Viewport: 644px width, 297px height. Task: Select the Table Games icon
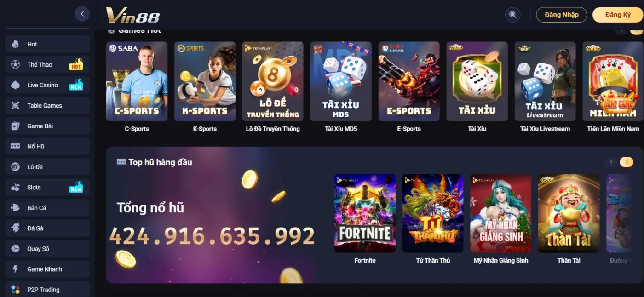pyautogui.click(x=15, y=106)
